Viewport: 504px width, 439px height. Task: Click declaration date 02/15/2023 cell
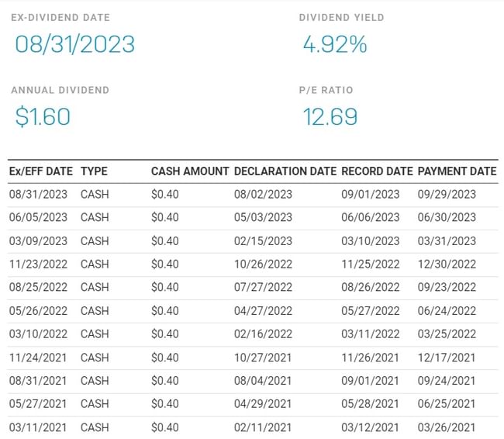tap(263, 240)
